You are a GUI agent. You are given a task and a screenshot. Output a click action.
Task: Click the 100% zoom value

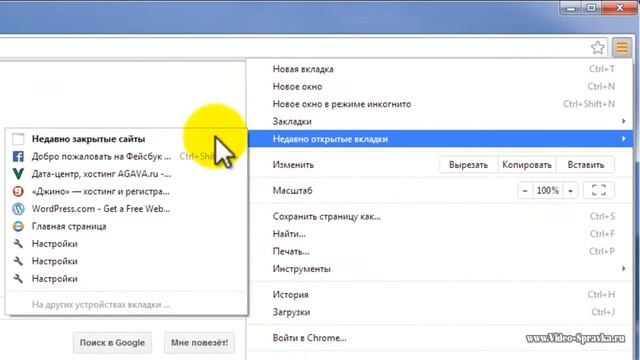tap(548, 191)
